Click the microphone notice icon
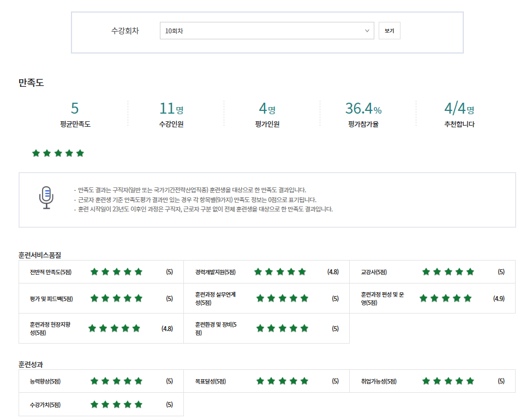The width and height of the screenshot is (532, 419). click(x=46, y=197)
